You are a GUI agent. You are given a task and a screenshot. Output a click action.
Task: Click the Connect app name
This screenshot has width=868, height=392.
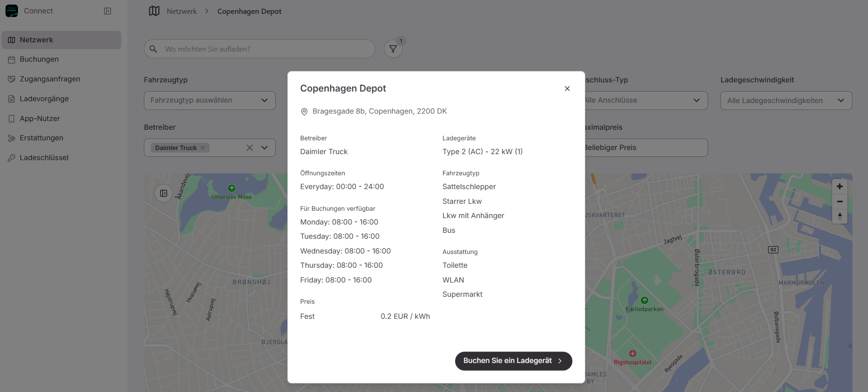click(x=38, y=11)
